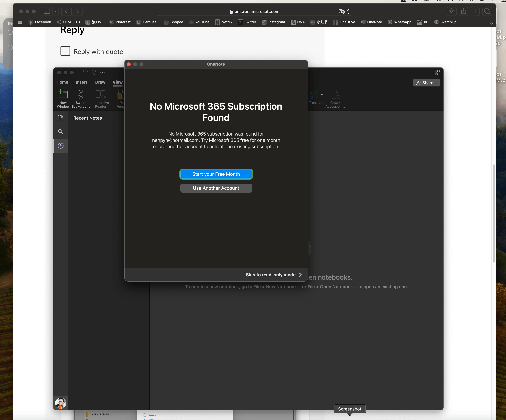This screenshot has width=506, height=420.
Task: Click Start your Free Month button
Action: (x=216, y=174)
